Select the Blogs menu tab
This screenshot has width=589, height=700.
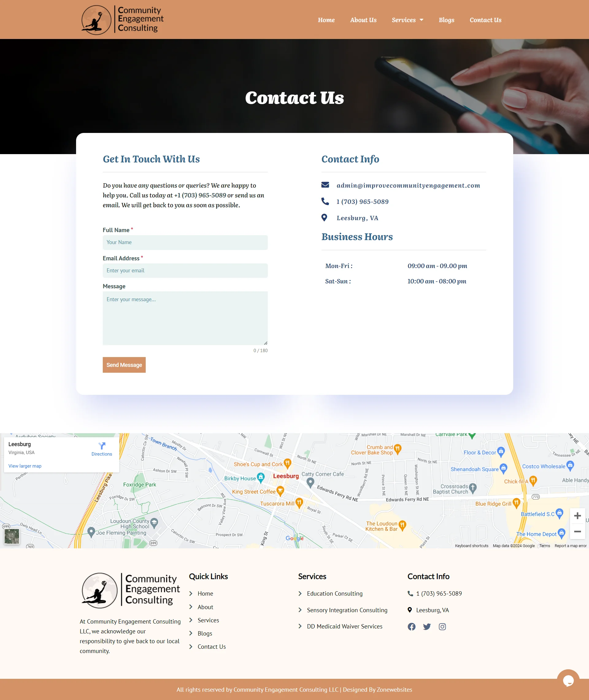(x=446, y=19)
